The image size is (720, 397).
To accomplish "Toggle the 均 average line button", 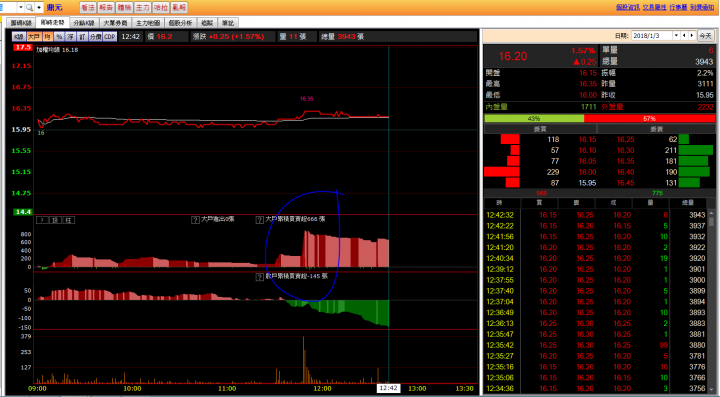I will tap(47, 37).
